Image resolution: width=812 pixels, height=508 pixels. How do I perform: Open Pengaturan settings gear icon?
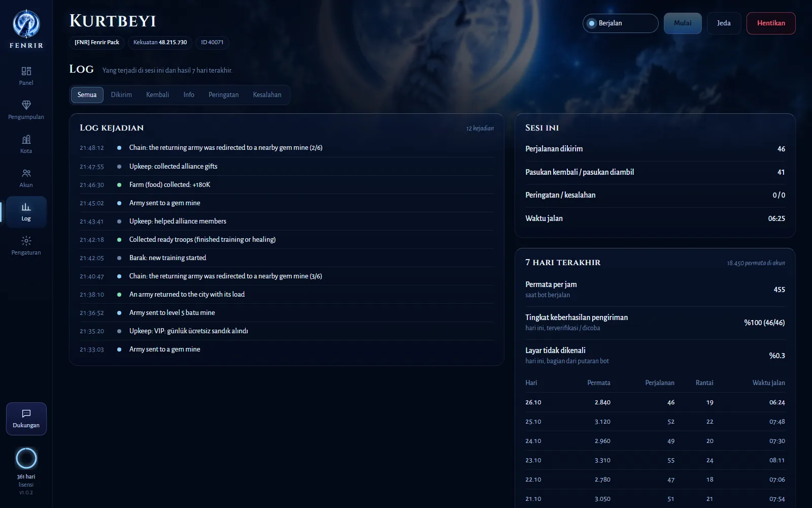coord(26,241)
